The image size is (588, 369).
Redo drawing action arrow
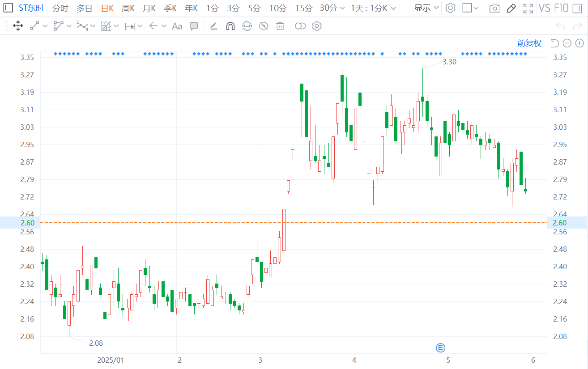pos(577,26)
